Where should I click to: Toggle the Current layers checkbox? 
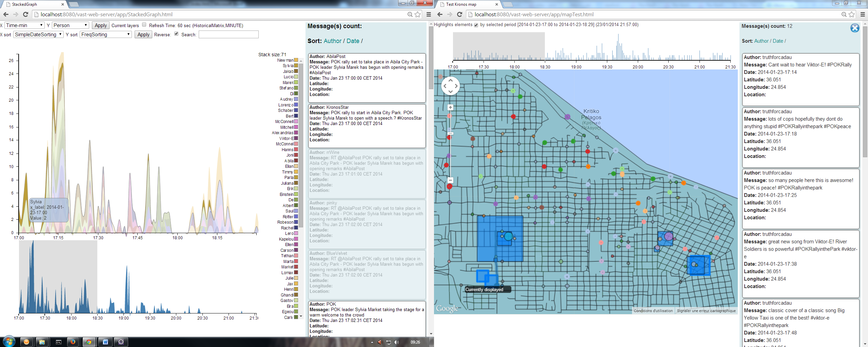[144, 24]
